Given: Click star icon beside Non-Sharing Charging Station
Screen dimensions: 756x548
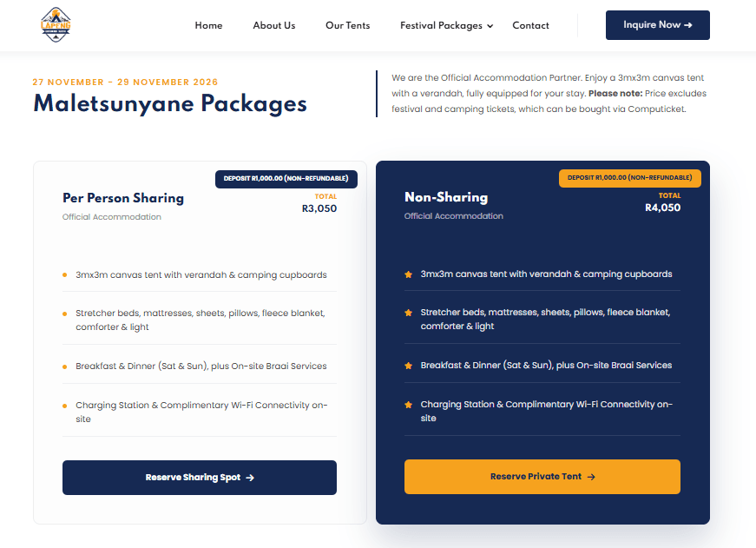Looking at the screenshot, I should (x=408, y=405).
